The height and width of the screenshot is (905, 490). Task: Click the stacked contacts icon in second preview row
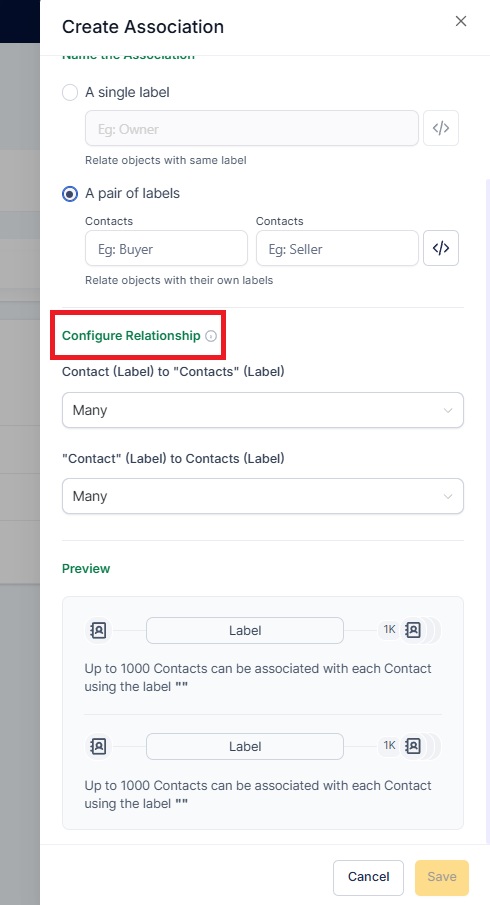tap(418, 746)
